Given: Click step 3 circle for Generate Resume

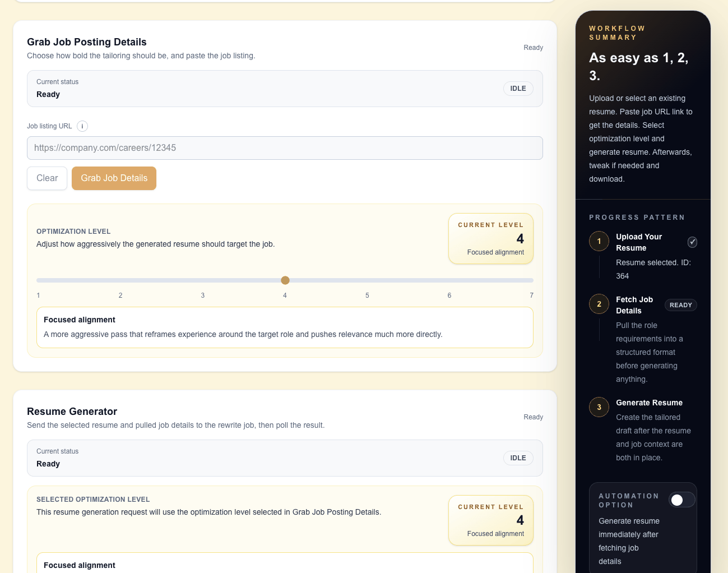Looking at the screenshot, I should [599, 407].
